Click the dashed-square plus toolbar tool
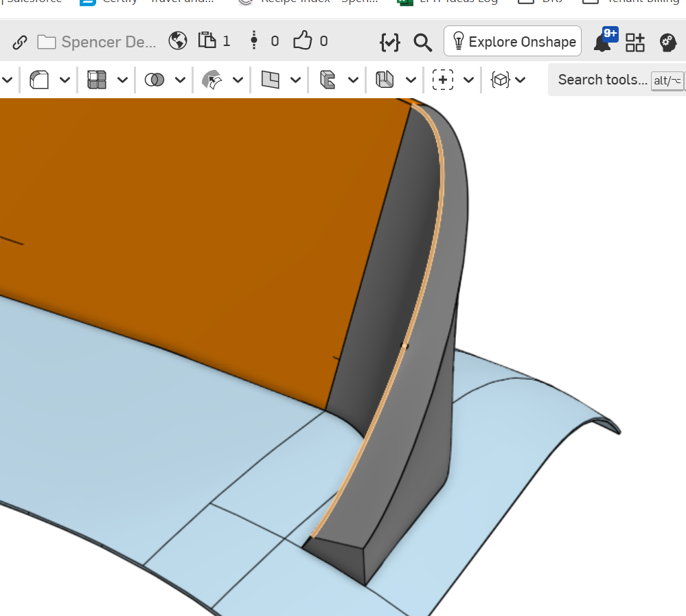The width and height of the screenshot is (686, 616). tap(443, 80)
